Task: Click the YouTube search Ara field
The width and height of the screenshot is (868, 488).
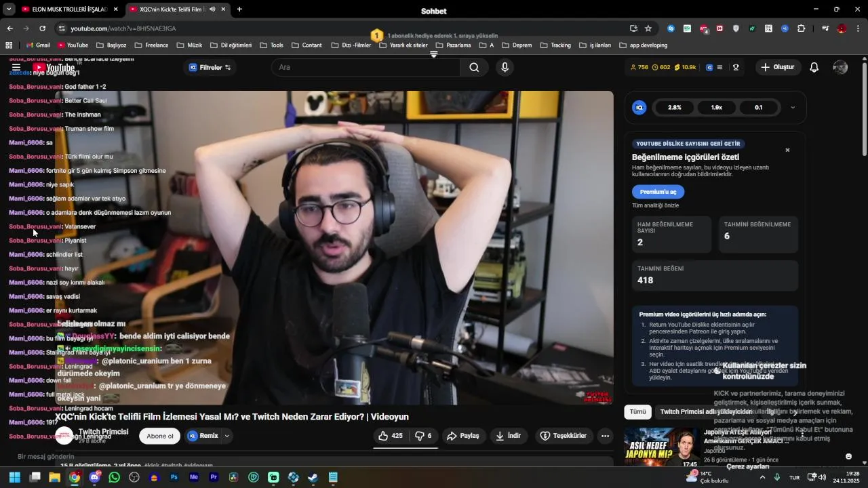Action: pyautogui.click(x=366, y=67)
